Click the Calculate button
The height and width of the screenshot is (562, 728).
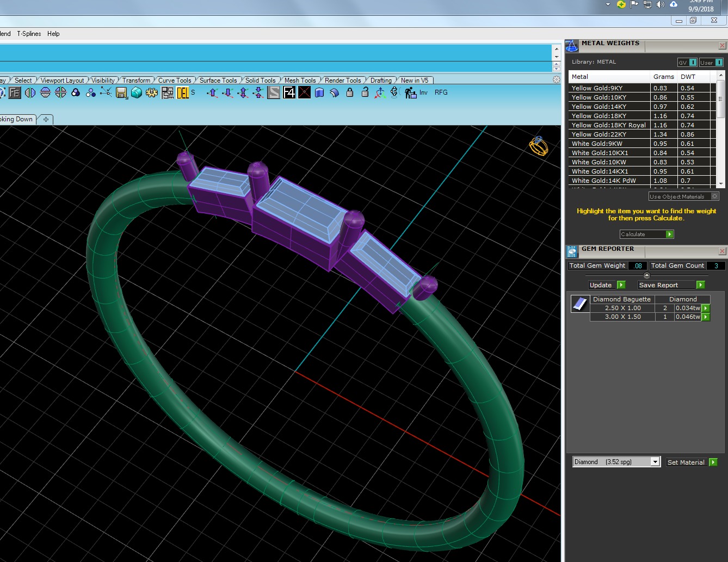click(646, 234)
